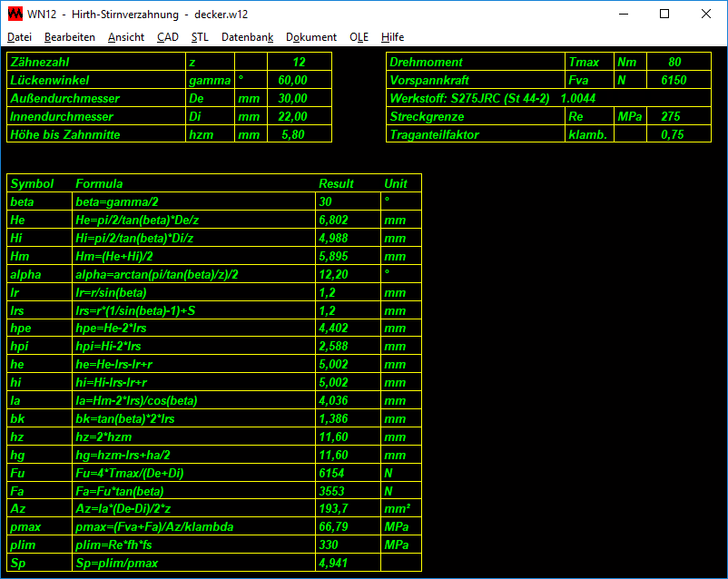
Task: Select the Vorspannkraft value 6150
Action: coord(674,81)
